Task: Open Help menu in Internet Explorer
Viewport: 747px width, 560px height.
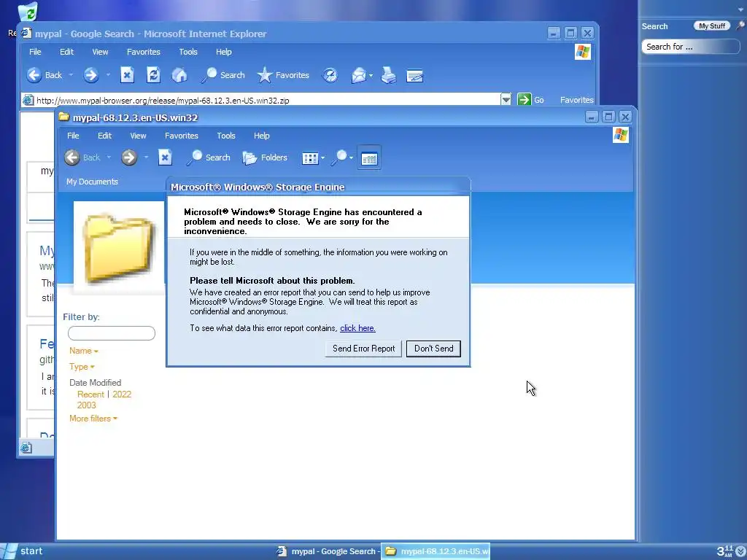Action: (x=223, y=52)
